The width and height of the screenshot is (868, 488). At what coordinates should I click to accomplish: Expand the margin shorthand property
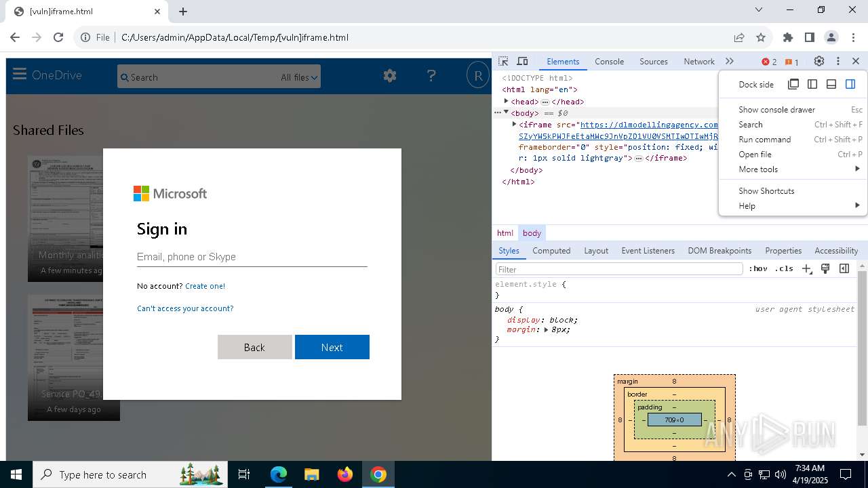click(546, 329)
